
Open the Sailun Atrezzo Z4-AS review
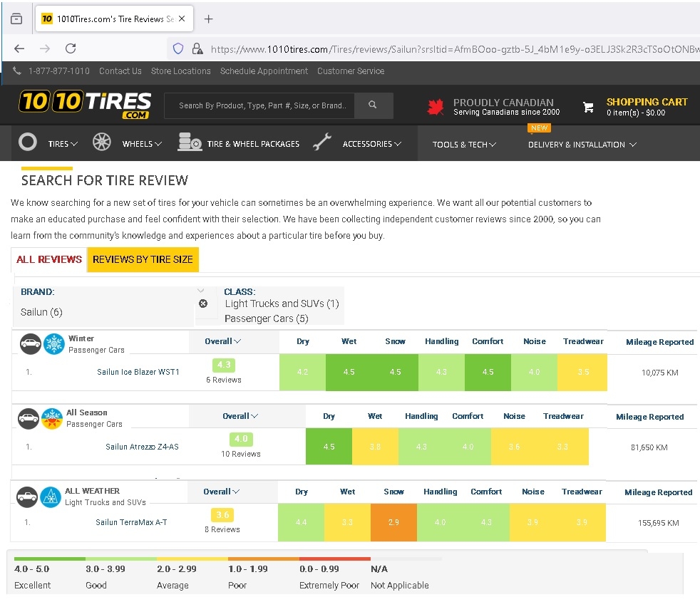tap(142, 447)
